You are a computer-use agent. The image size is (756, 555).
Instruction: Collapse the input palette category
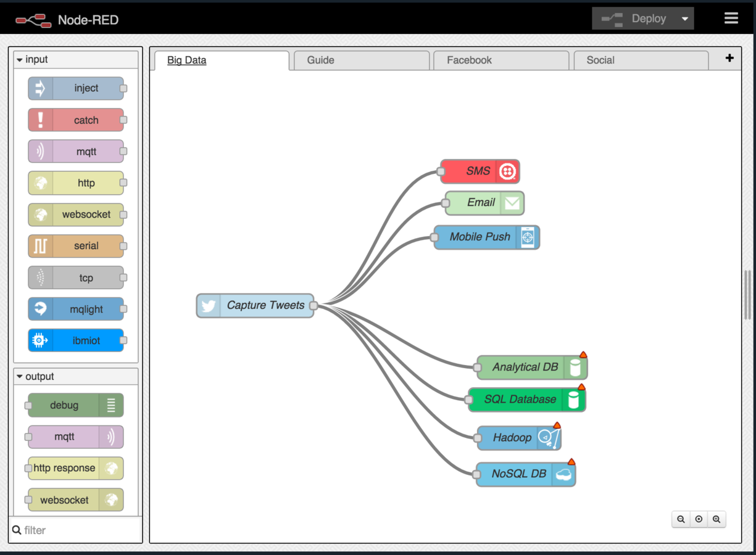point(76,60)
